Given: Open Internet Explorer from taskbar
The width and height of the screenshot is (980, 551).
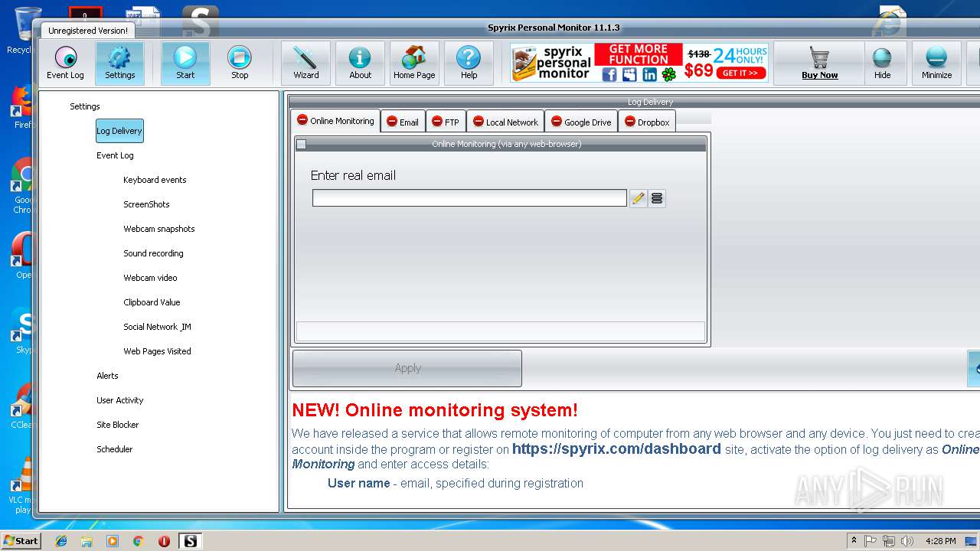Looking at the screenshot, I should (x=61, y=541).
